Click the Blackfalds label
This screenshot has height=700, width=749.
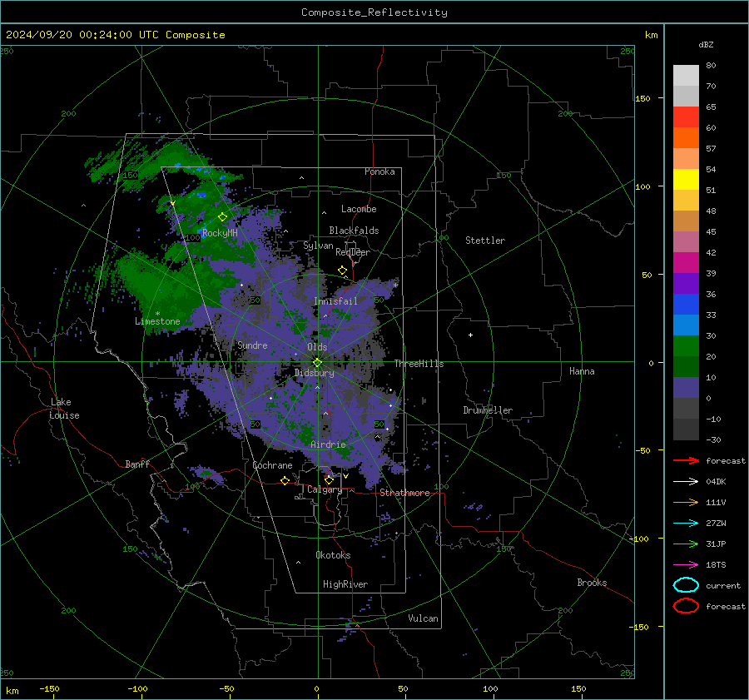tap(354, 231)
